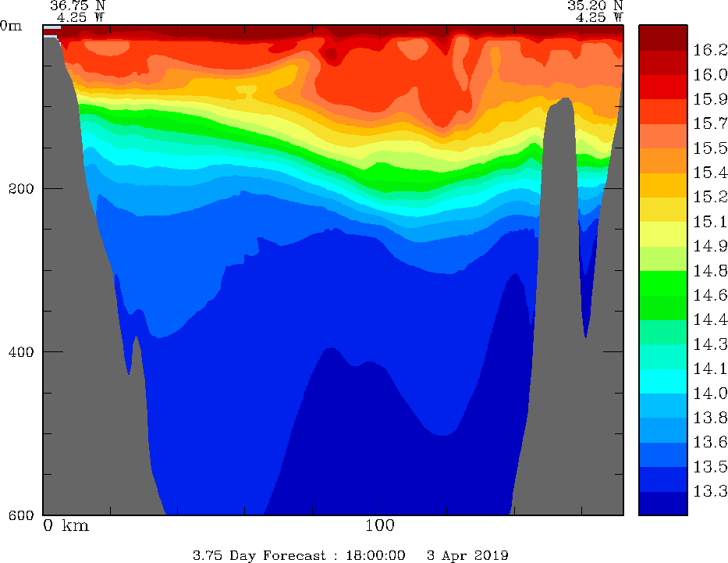Click the 4.25 W label under 36.75 N
The width and height of the screenshot is (728, 563).
tap(80, 18)
